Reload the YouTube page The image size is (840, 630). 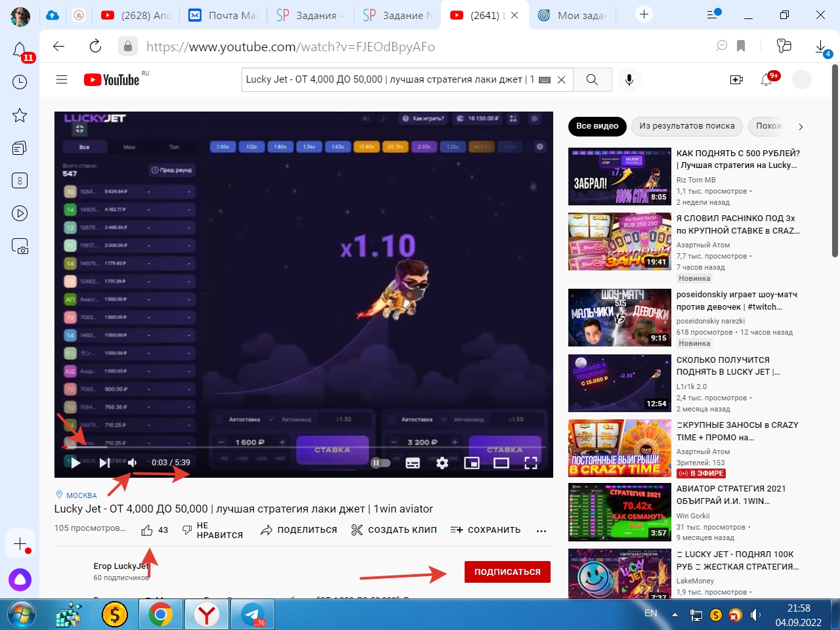point(95,46)
